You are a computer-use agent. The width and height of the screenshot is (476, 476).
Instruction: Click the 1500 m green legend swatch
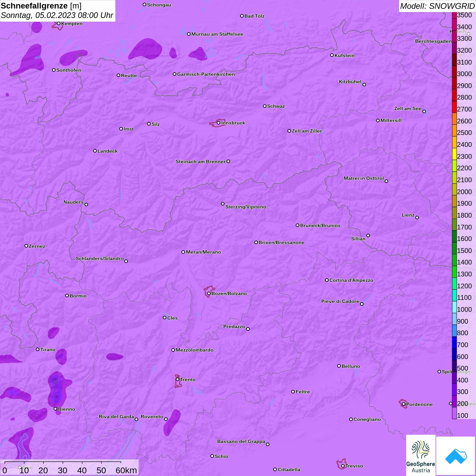tap(454, 248)
